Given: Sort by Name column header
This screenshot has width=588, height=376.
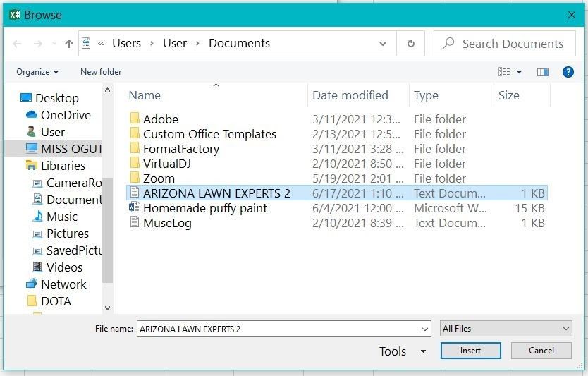Looking at the screenshot, I should [x=145, y=95].
